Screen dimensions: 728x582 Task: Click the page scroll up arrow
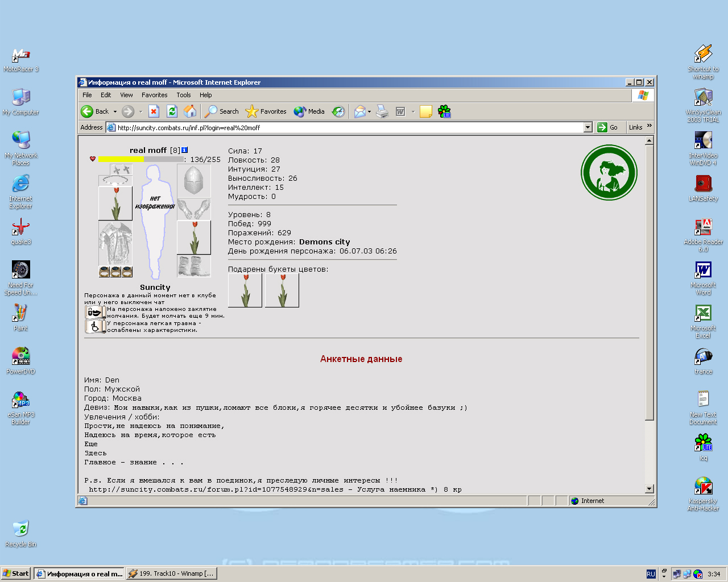[650, 140]
